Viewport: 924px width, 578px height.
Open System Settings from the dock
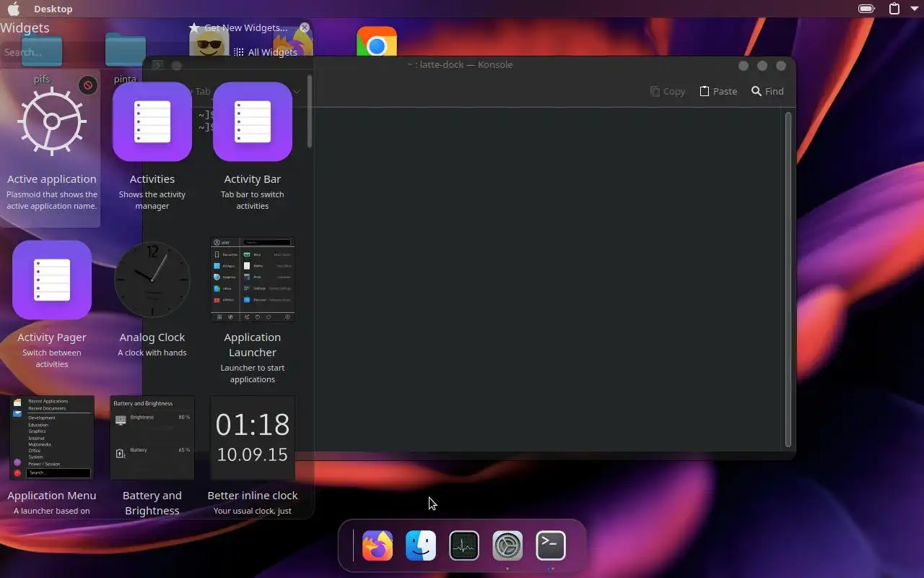(x=507, y=545)
